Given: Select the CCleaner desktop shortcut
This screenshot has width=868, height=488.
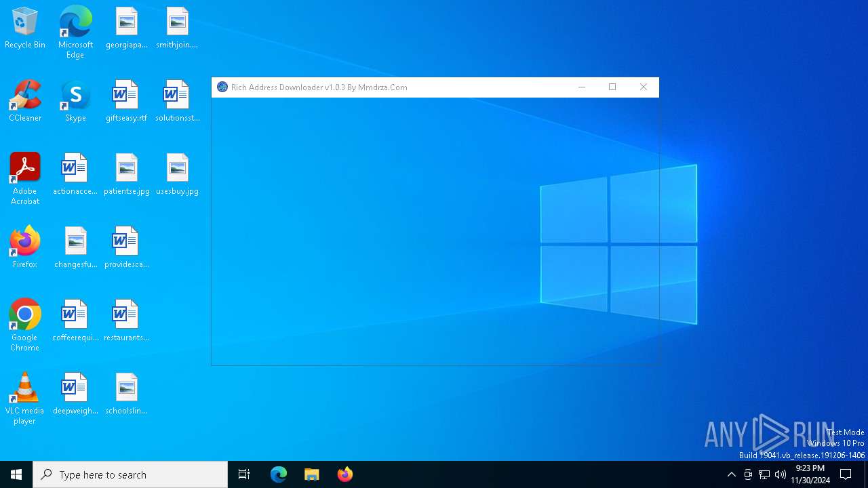Looking at the screenshot, I should (x=25, y=102).
